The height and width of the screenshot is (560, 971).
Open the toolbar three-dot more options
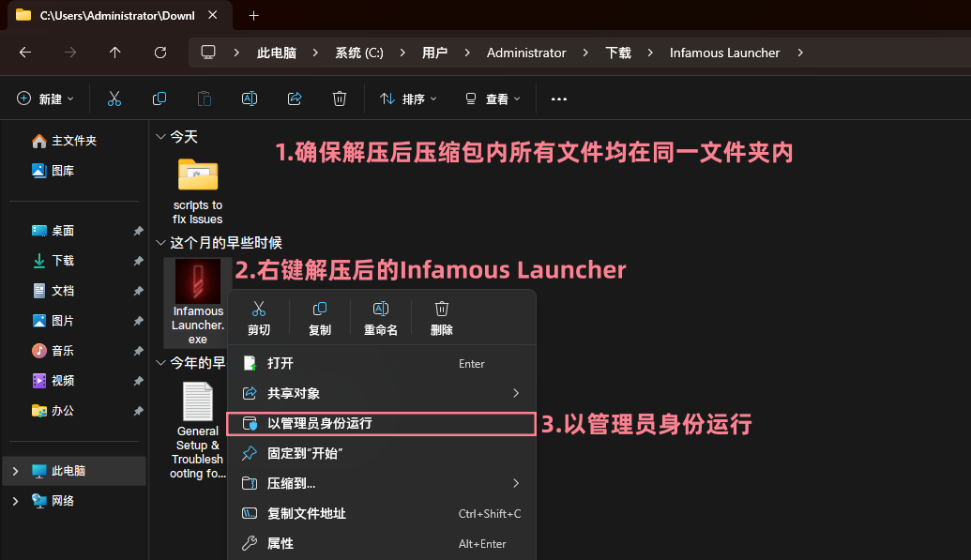(559, 99)
